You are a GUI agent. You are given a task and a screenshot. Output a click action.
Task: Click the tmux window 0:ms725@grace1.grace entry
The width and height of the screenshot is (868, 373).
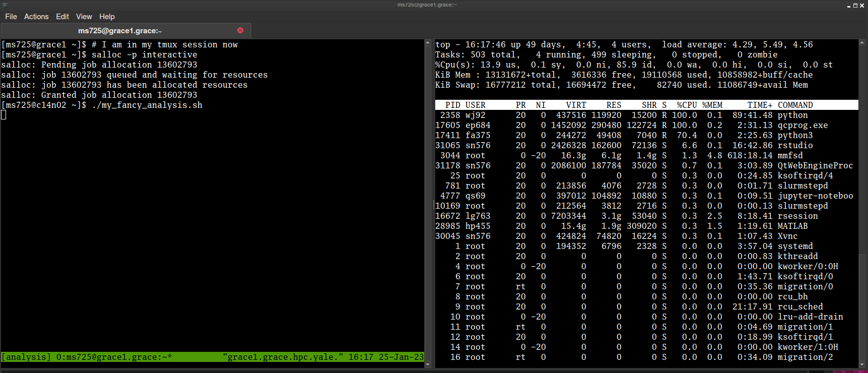tap(114, 357)
